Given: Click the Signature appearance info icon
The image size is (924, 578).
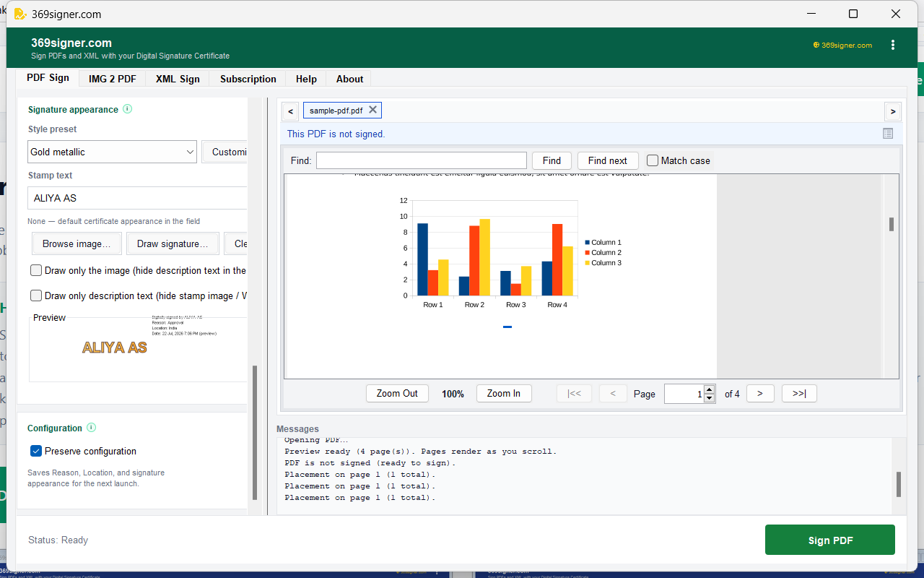Looking at the screenshot, I should click(x=128, y=109).
